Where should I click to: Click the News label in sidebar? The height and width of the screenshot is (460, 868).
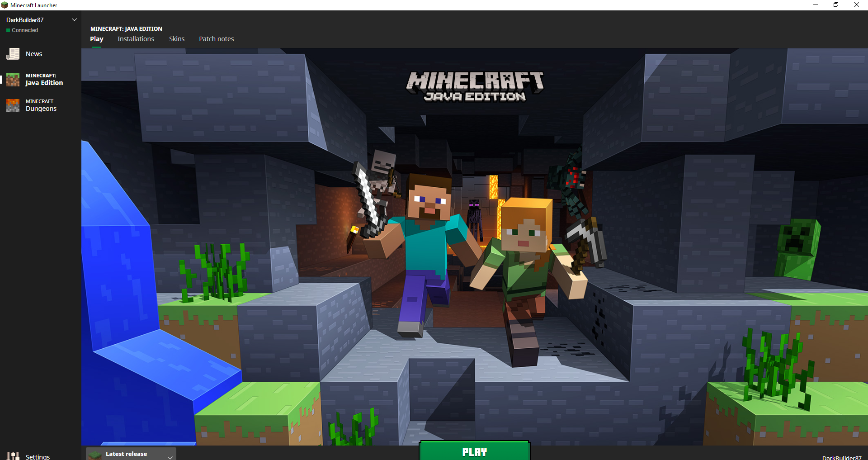pos(34,54)
